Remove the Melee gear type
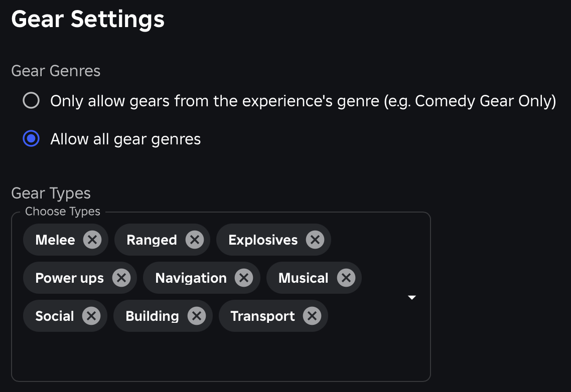 92,240
